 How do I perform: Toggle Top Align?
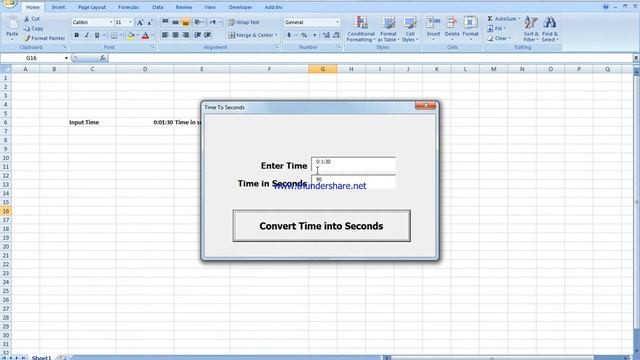(165, 22)
